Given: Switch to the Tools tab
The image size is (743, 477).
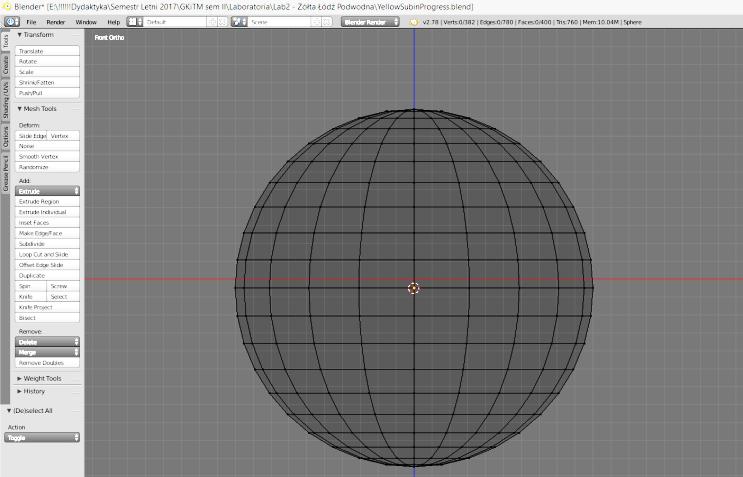Looking at the screenshot, I should pyautogui.click(x=5, y=41).
